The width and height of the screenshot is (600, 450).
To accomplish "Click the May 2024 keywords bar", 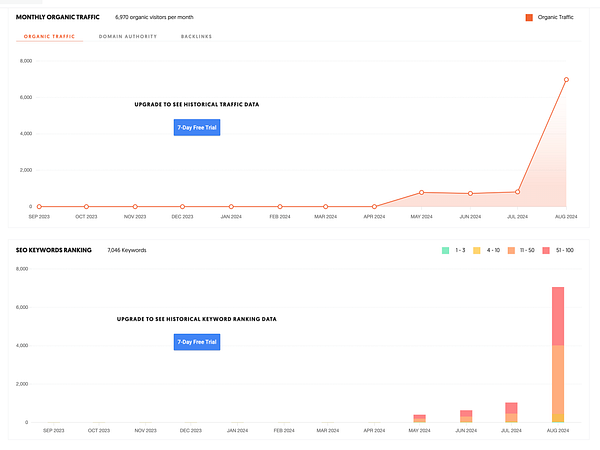I will pyautogui.click(x=419, y=418).
